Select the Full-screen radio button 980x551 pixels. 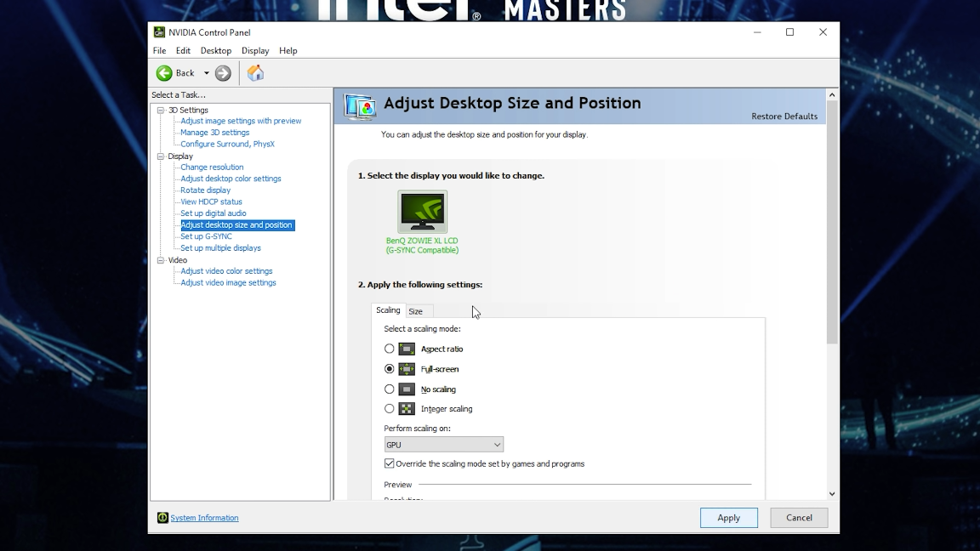click(x=390, y=368)
